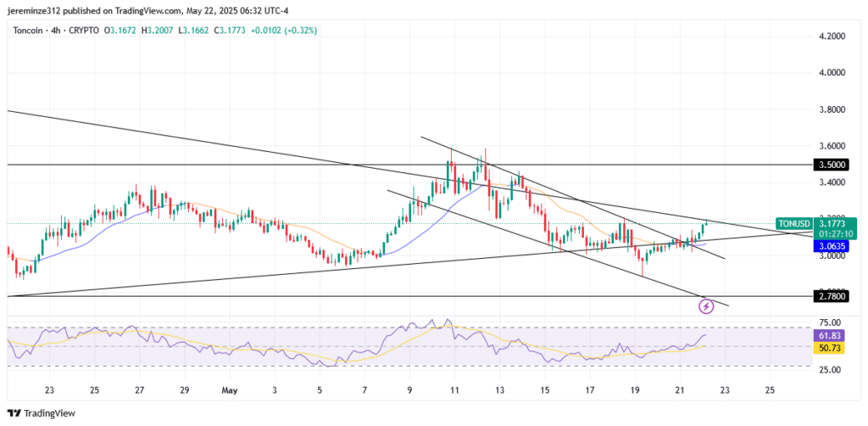This screenshot has height=426, width=868.
Task: Click the published on TradingView.com header text
Action: pyautogui.click(x=147, y=10)
